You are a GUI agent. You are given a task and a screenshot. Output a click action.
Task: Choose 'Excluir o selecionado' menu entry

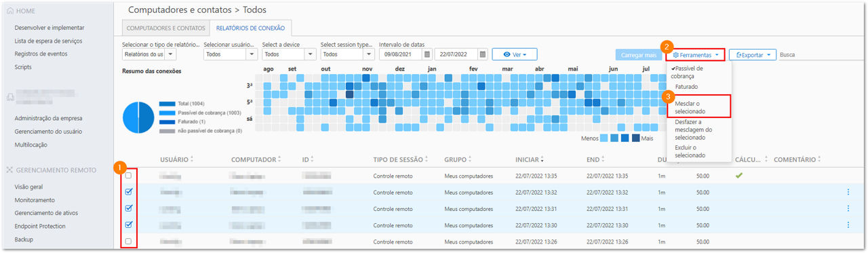[x=698, y=151]
